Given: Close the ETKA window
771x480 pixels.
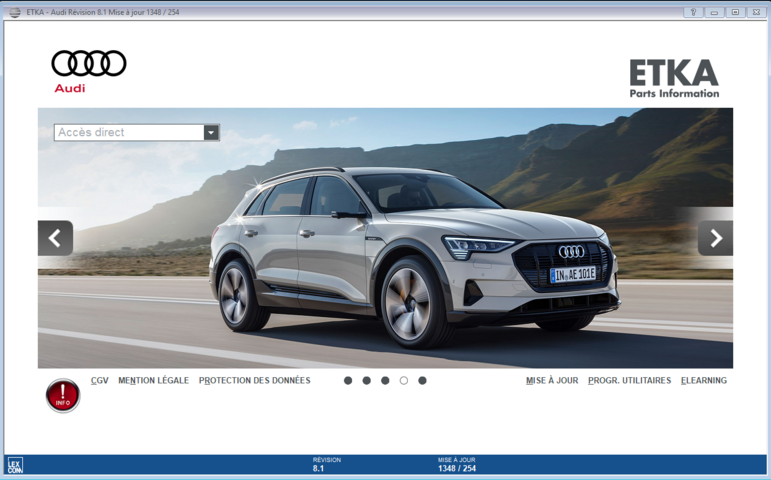Looking at the screenshot, I should tap(756, 12).
